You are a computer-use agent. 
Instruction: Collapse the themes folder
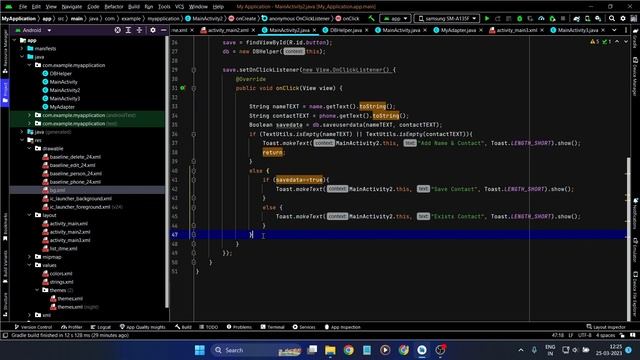tap(37, 290)
